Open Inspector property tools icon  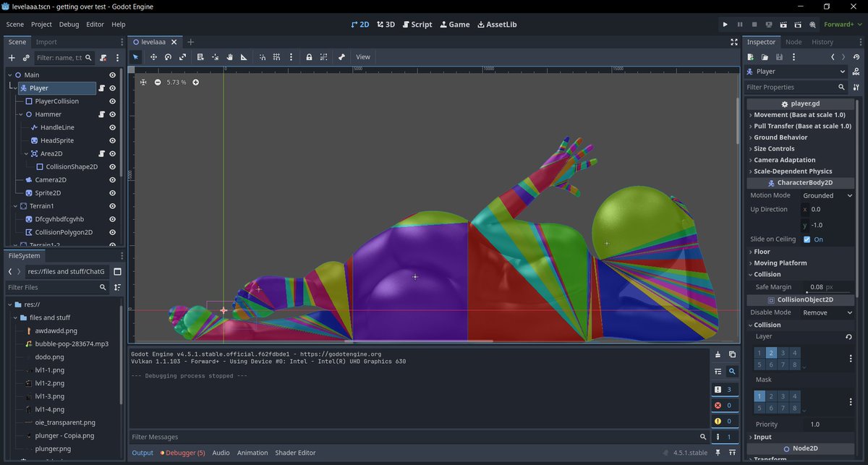click(856, 87)
